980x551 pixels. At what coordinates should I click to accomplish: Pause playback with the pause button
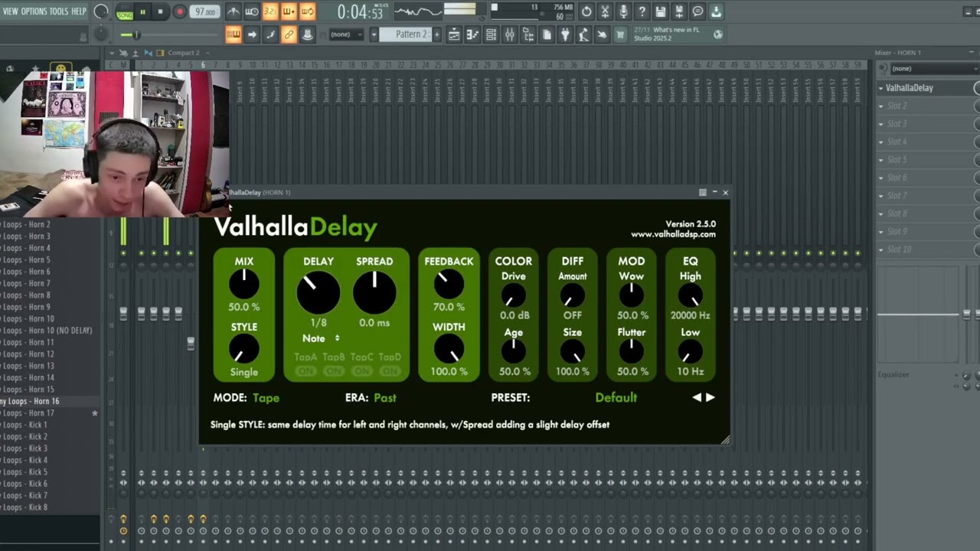coord(142,11)
